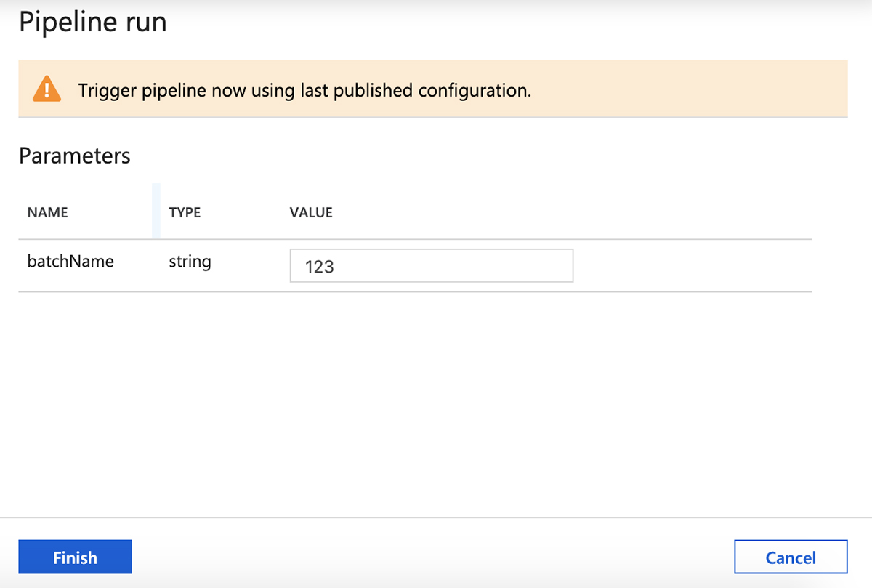
Task: Focus the batchName value input field
Action: [431, 266]
